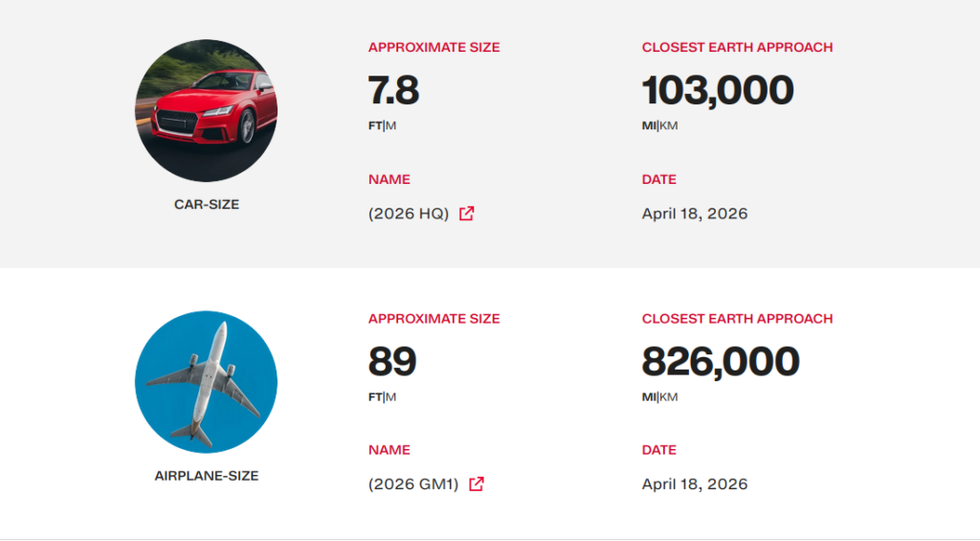Click the 89 approximate size value
Viewport: 980px width, 541px height.
tap(391, 362)
